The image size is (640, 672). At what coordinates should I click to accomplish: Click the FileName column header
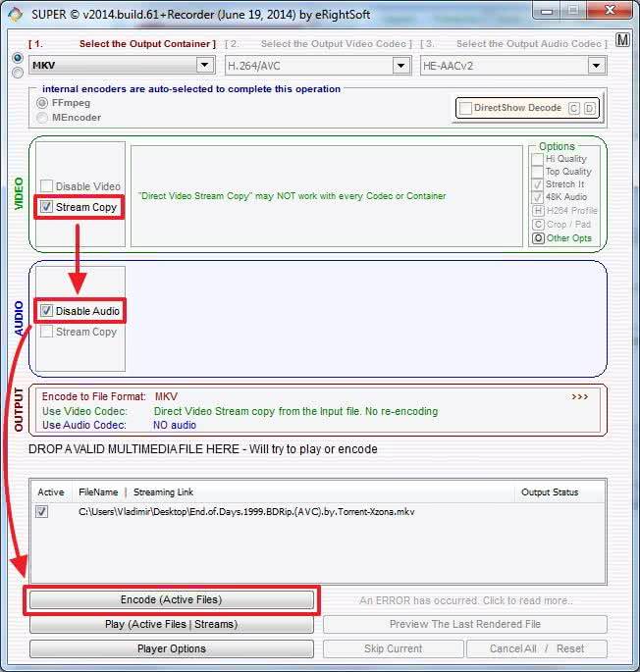click(98, 492)
